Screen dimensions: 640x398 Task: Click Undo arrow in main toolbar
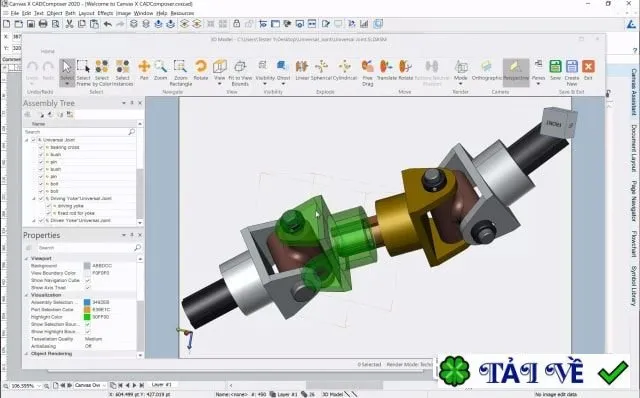[108, 24]
